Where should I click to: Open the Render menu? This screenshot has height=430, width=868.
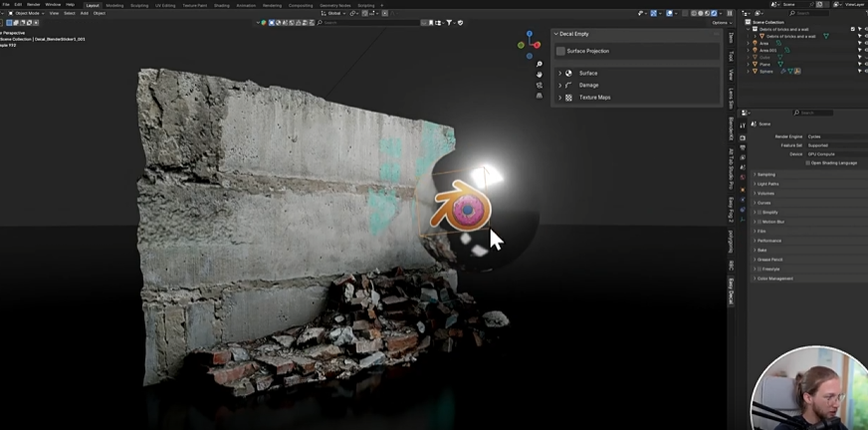click(x=34, y=5)
